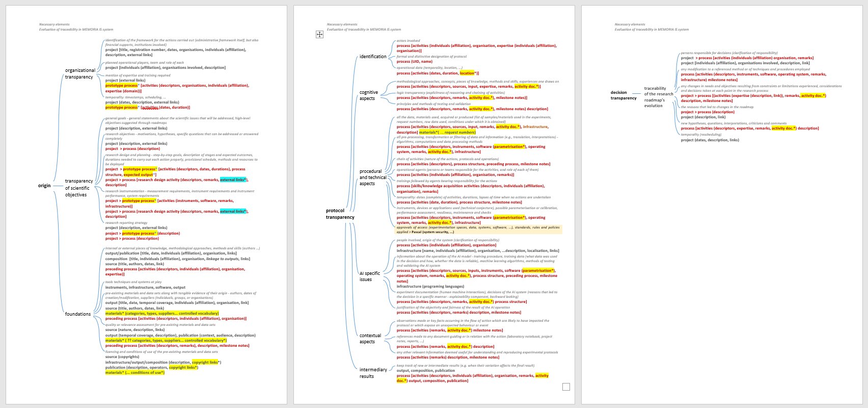This screenshot has height=408, width=868.
Task: Click 'procedural and technical aspects' branch
Action: (x=373, y=177)
